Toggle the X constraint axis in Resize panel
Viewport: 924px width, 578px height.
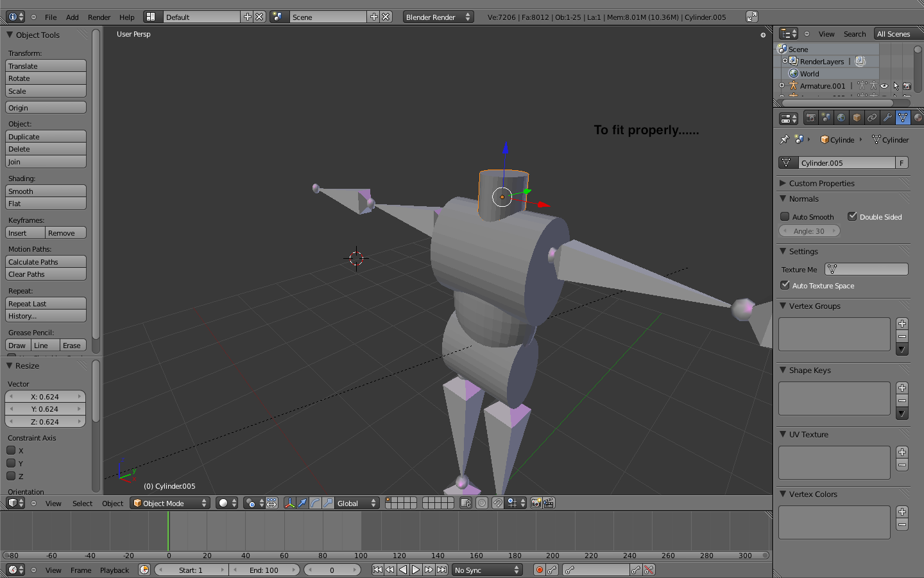pos(12,451)
